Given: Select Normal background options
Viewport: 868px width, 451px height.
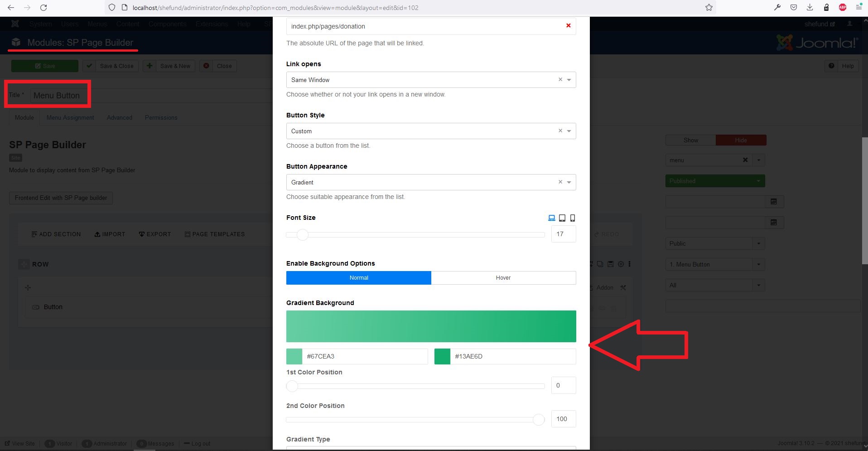Looking at the screenshot, I should point(358,278).
